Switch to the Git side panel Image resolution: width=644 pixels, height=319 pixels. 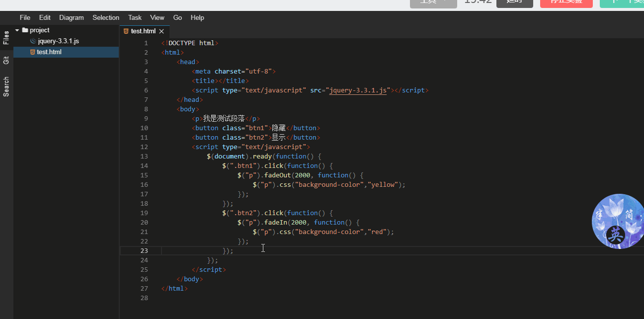pyautogui.click(x=6, y=61)
